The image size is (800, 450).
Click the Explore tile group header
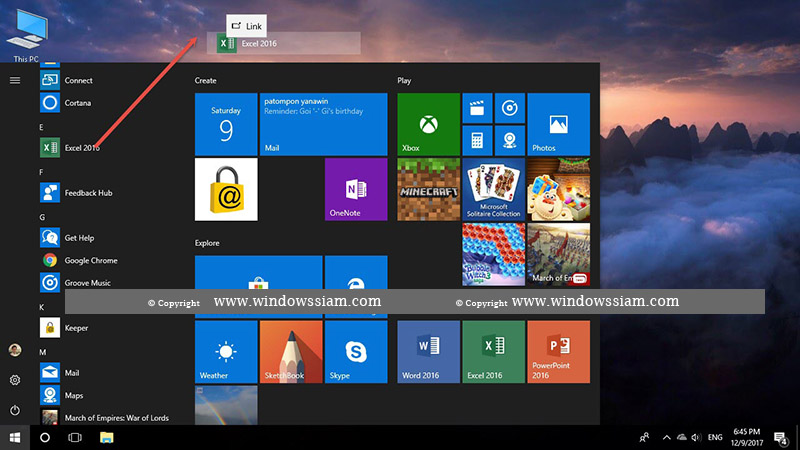[x=207, y=243]
